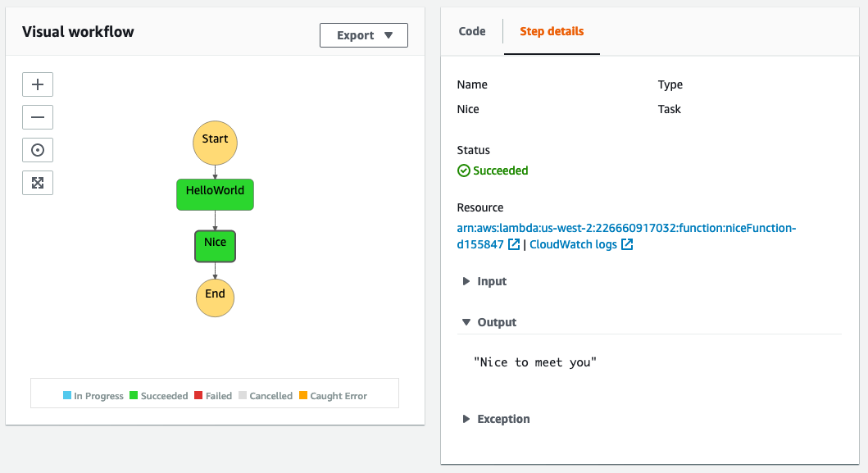Open CloudWatch logs via its external link icon
The image size is (868, 473).
click(625, 243)
